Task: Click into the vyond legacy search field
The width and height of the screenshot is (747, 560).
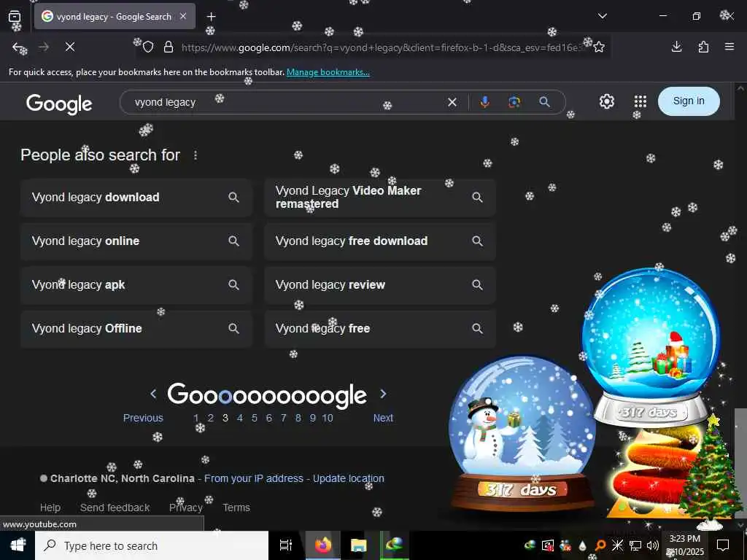Action: (286, 102)
